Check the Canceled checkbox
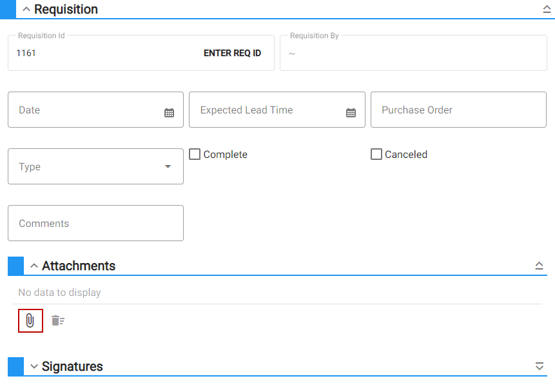The width and height of the screenshot is (555, 392). pyautogui.click(x=376, y=154)
